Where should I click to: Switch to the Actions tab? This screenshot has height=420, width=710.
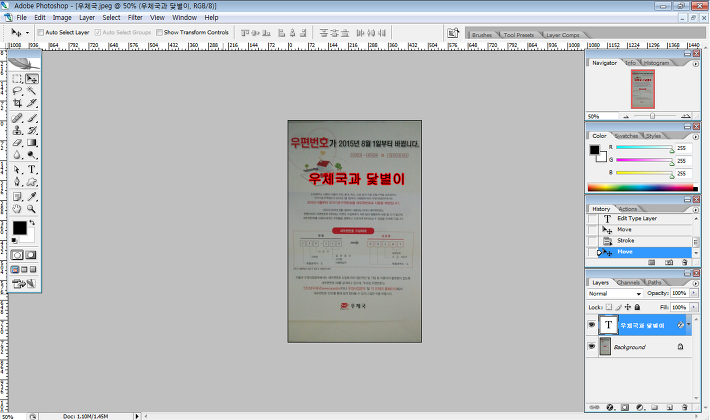(628, 209)
